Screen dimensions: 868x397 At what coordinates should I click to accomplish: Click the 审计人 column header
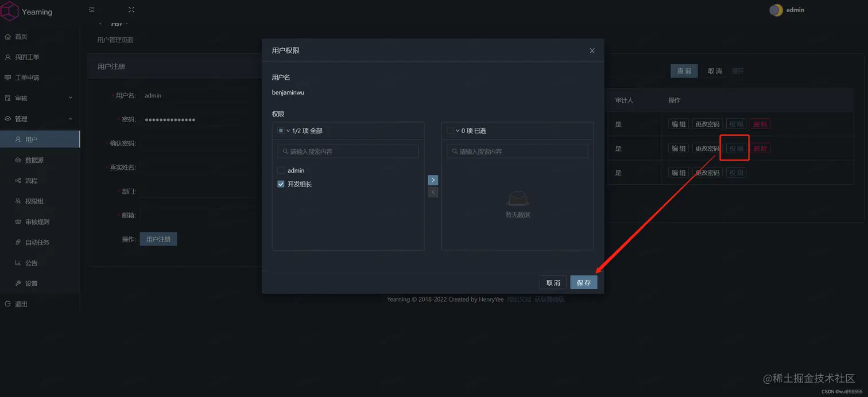(x=624, y=100)
